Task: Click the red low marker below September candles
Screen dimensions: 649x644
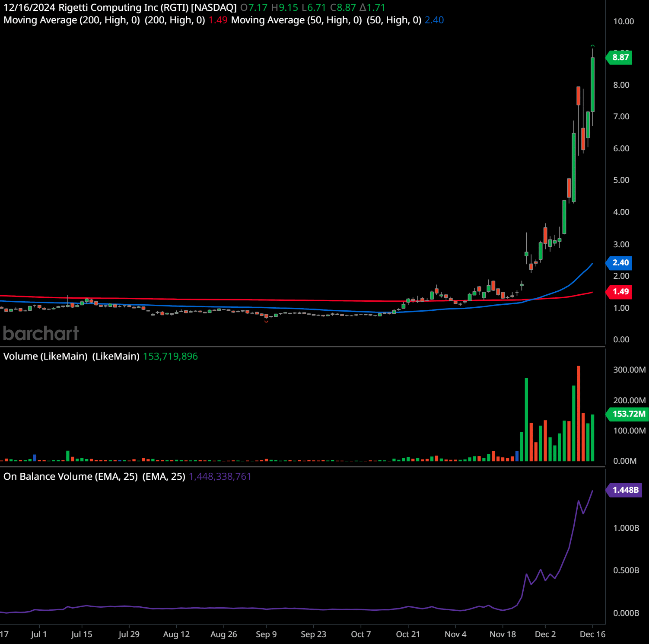Action: 266,321
